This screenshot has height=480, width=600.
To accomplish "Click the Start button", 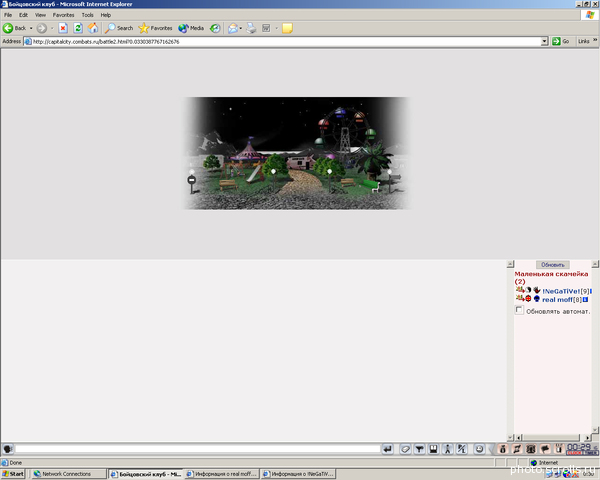I will point(13,474).
